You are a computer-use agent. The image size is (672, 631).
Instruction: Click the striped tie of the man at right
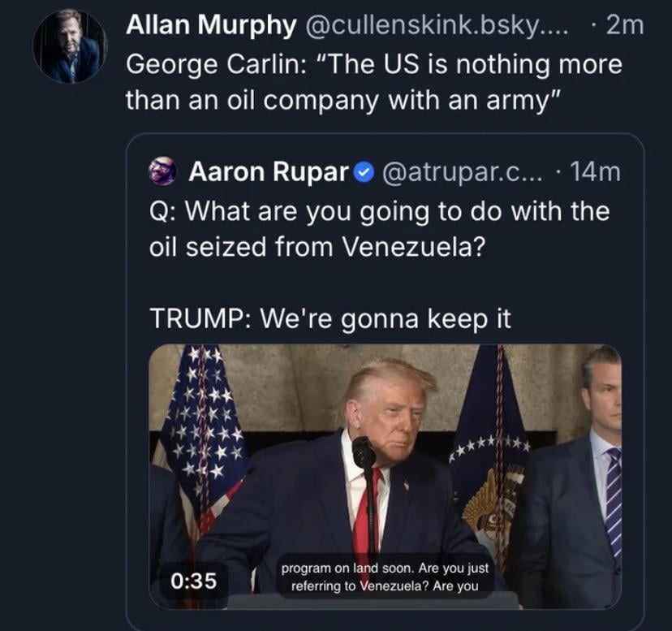coord(613,504)
